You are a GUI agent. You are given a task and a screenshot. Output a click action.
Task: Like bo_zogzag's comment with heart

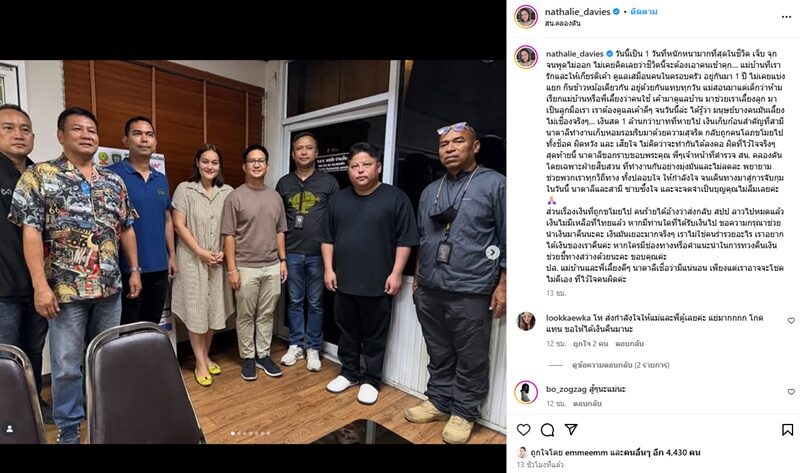(791, 392)
